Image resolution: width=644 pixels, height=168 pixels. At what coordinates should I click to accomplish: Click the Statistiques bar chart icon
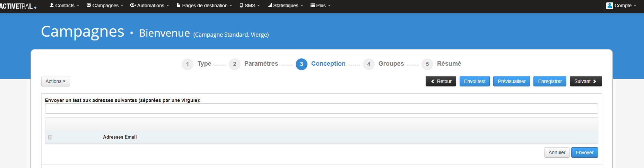270,6
